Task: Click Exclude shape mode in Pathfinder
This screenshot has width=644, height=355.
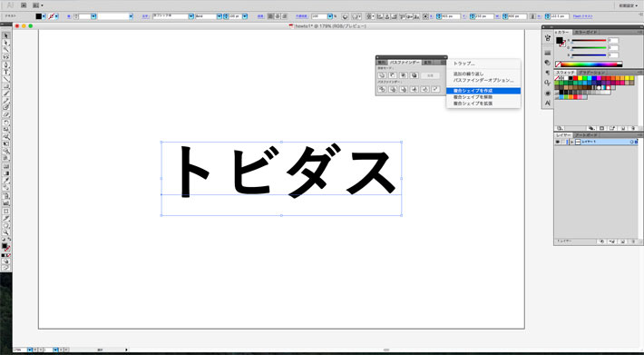Action: point(414,75)
